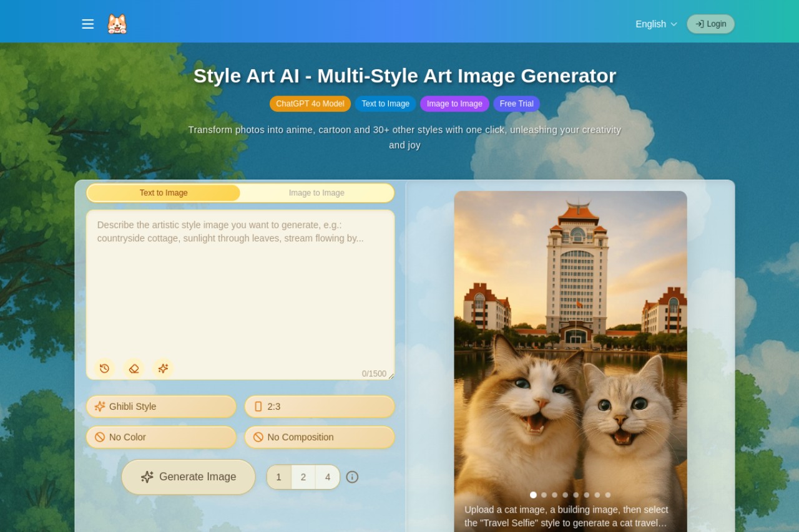The height and width of the screenshot is (532, 799).
Task: Open the 2:3 aspect ratio selector
Action: point(320,407)
